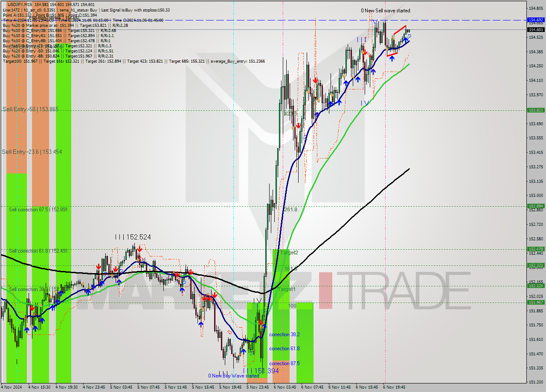Click the '5 Nov 07:45' time label
Viewport: 546px width, 392px height.
148,387
